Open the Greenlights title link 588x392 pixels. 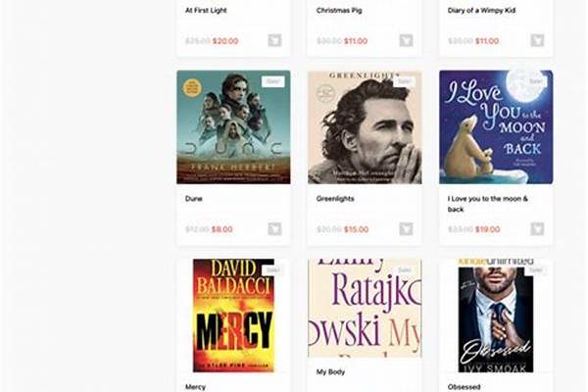[x=335, y=199]
